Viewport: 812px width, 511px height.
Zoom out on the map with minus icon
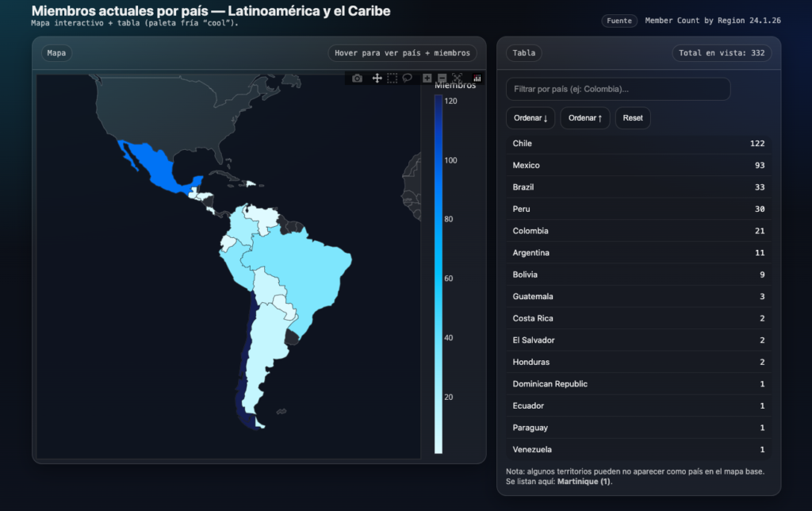point(442,78)
